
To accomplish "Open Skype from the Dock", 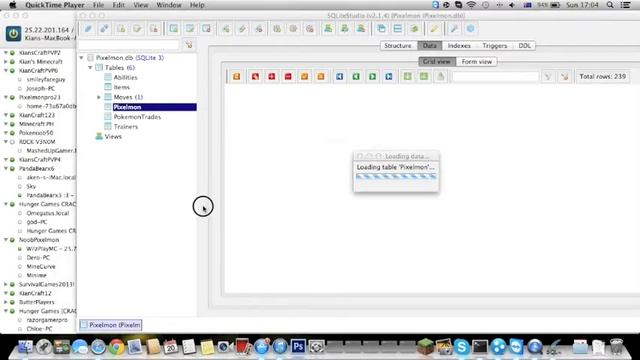I will point(462,347).
